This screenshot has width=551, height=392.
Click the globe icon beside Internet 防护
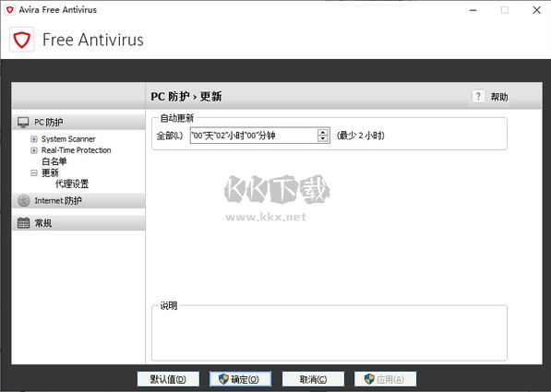point(24,201)
